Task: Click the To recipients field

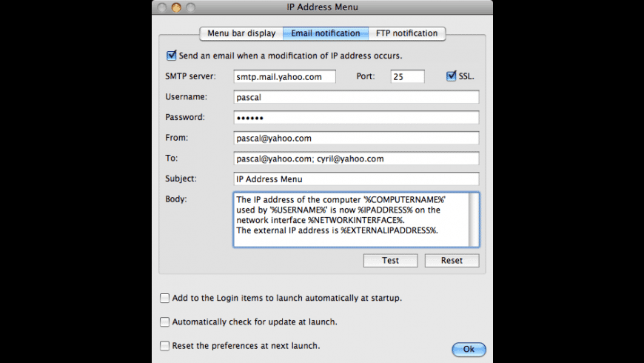Action: tap(356, 159)
